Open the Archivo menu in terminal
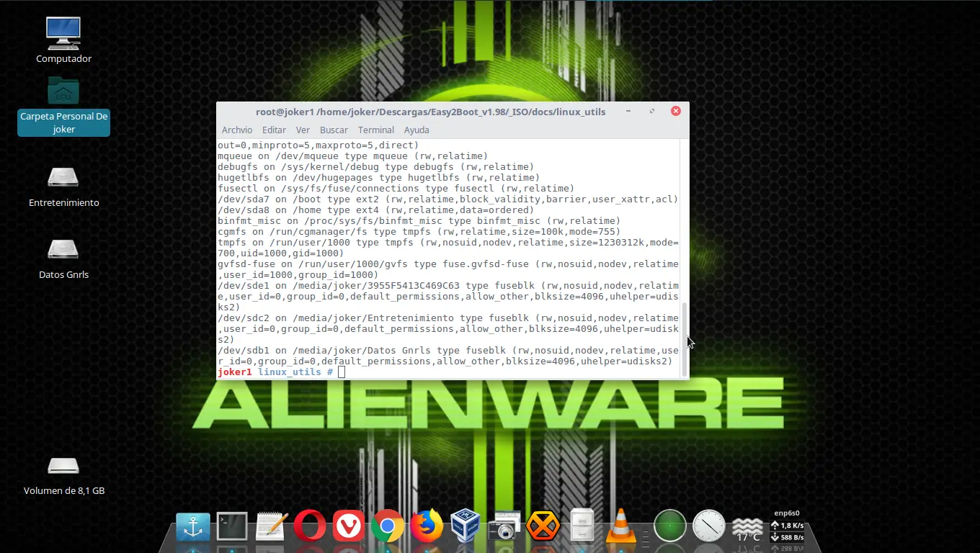This screenshot has width=980, height=553. 237,130
